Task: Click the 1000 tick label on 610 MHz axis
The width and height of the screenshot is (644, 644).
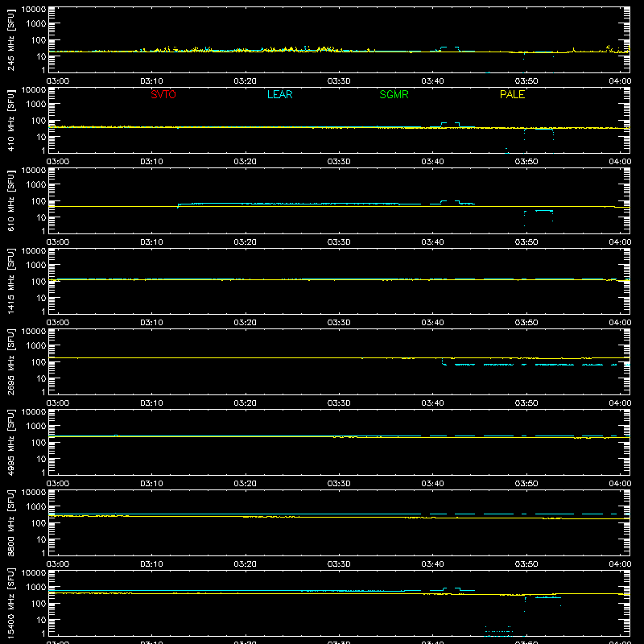Action: [x=36, y=185]
